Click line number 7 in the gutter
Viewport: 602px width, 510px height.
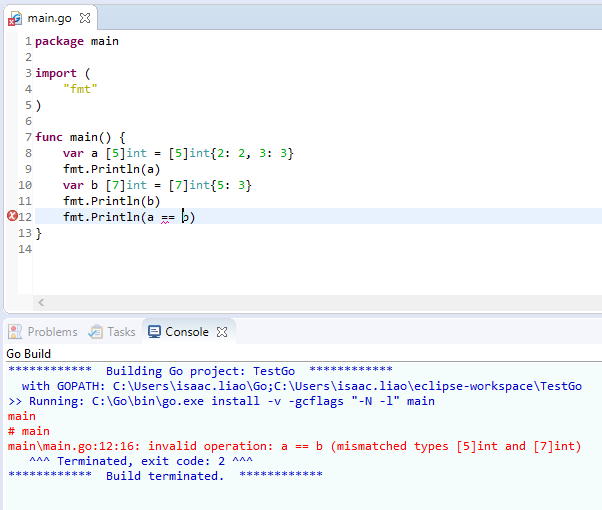coord(27,137)
